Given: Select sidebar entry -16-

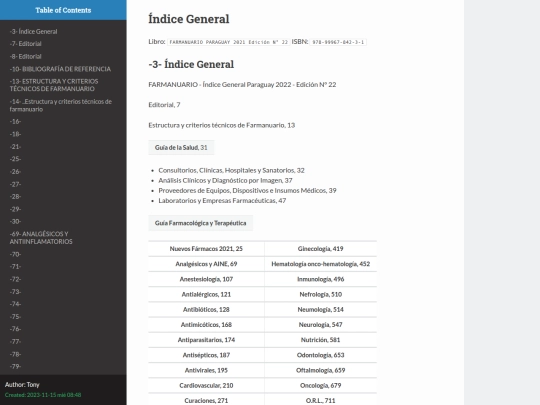Looking at the screenshot, I should 15,122.
